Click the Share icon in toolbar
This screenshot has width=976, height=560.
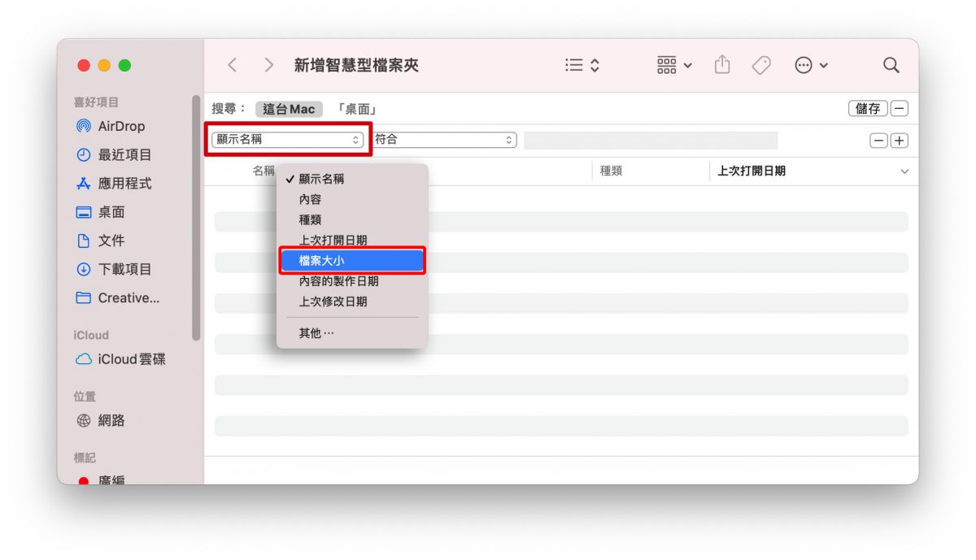pyautogui.click(x=722, y=65)
